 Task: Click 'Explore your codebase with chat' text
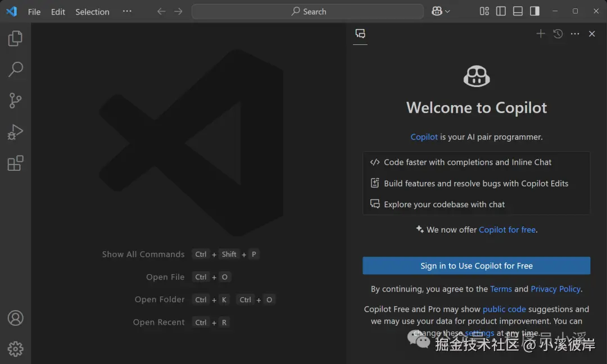tap(444, 204)
